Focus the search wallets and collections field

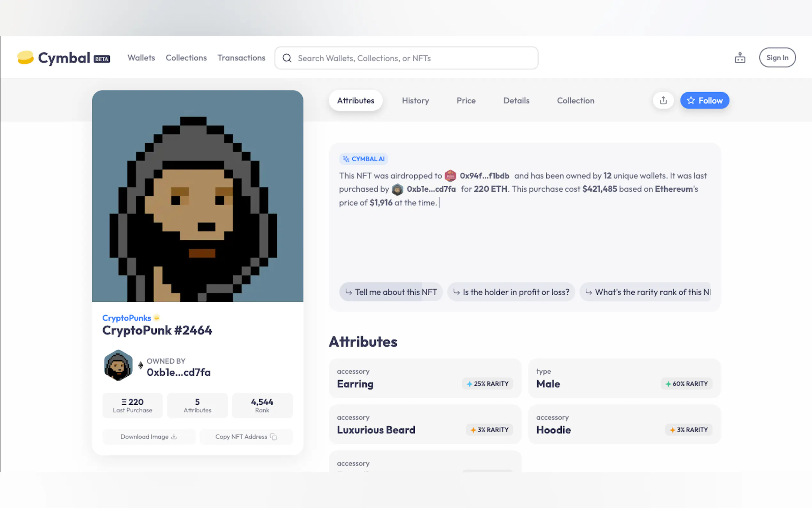[x=406, y=58]
